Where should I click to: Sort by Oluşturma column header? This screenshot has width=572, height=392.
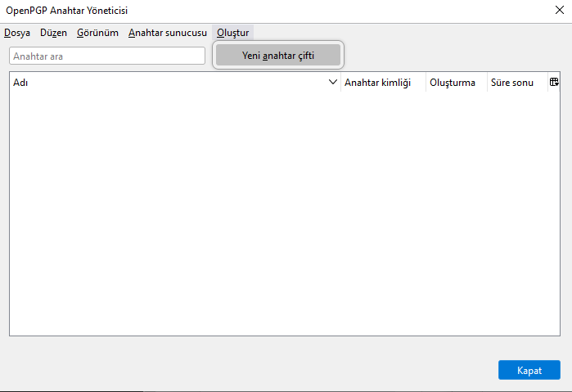click(x=457, y=83)
